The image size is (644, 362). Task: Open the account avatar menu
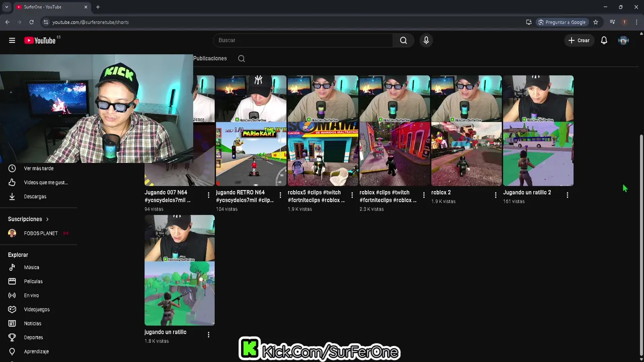tap(623, 40)
